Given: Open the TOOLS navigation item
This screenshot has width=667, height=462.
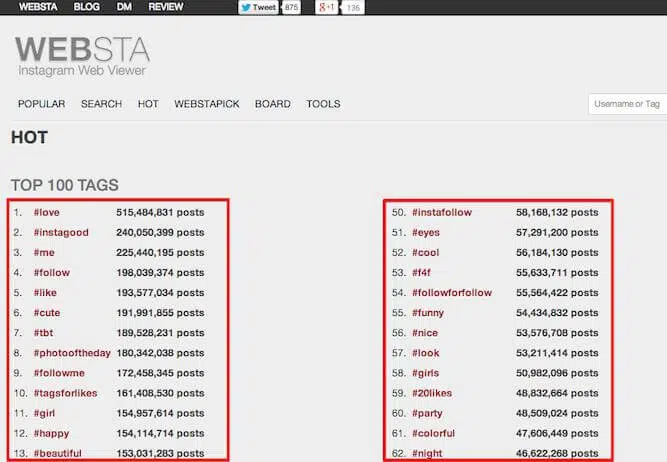Looking at the screenshot, I should point(323,104).
